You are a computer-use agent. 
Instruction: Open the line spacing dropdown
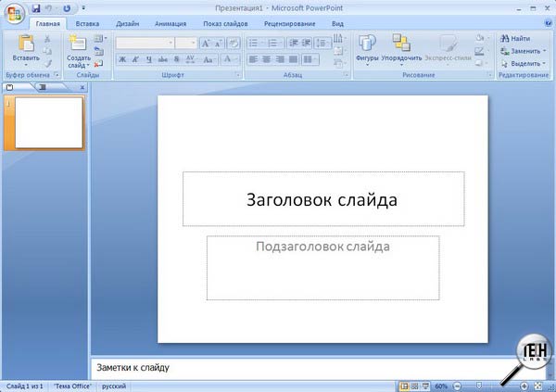coord(322,44)
